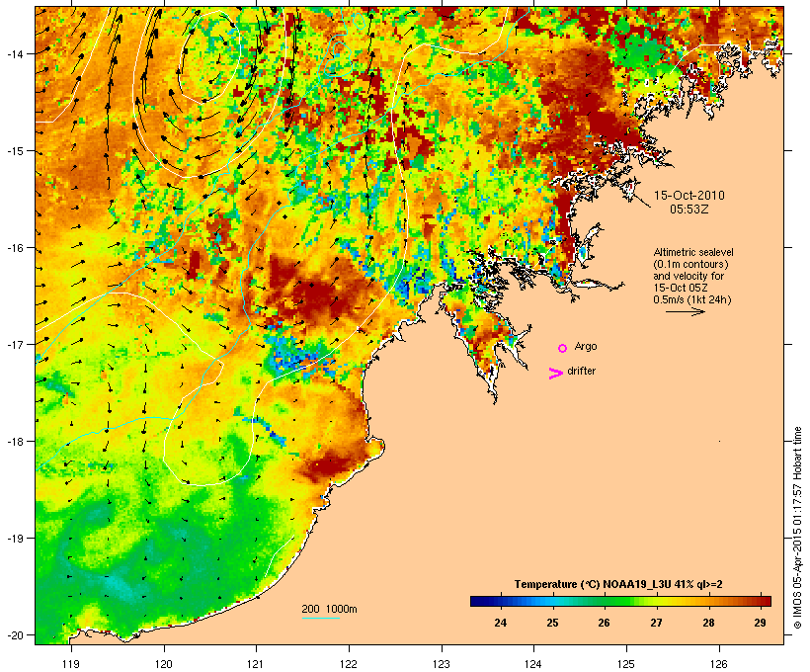Click the 'Argo' legend label
The image size is (810, 672).
point(586,346)
